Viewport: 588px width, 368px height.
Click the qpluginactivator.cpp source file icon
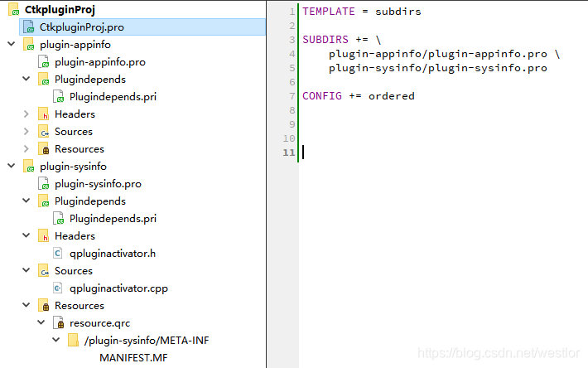(x=58, y=288)
